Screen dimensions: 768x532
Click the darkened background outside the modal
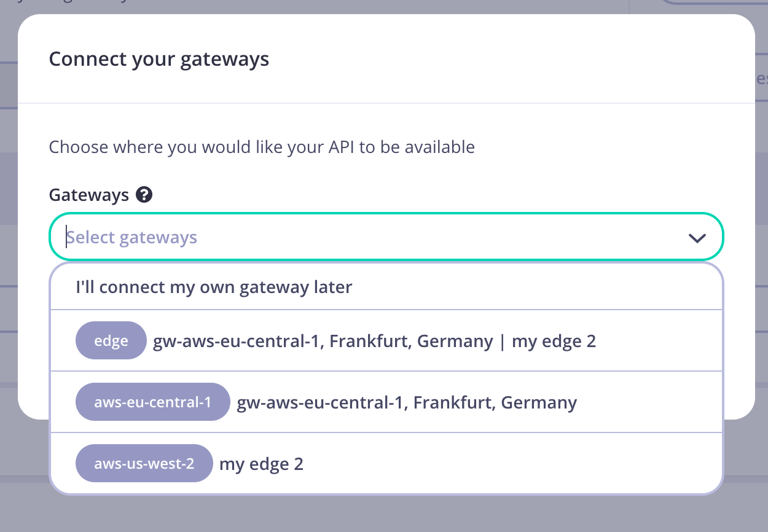tap(384, 516)
